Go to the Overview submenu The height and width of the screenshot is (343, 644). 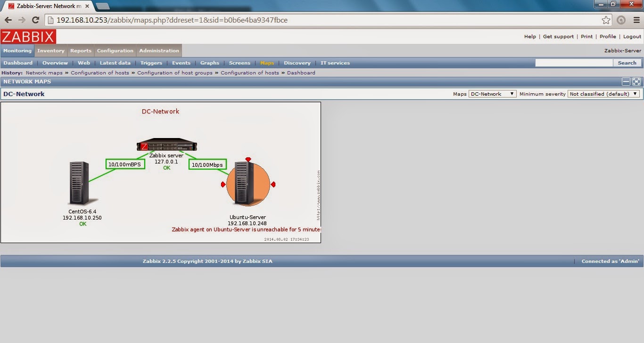tap(55, 63)
